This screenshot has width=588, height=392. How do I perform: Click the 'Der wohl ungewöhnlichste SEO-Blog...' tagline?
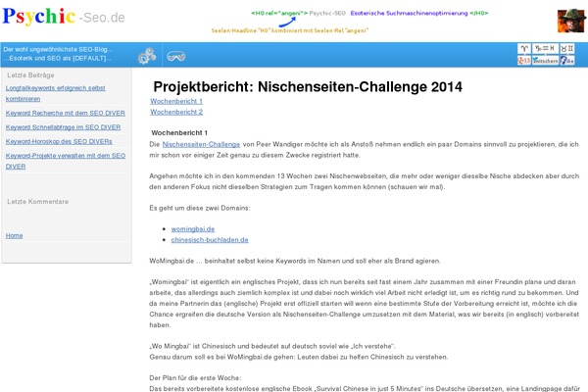[x=58, y=50]
